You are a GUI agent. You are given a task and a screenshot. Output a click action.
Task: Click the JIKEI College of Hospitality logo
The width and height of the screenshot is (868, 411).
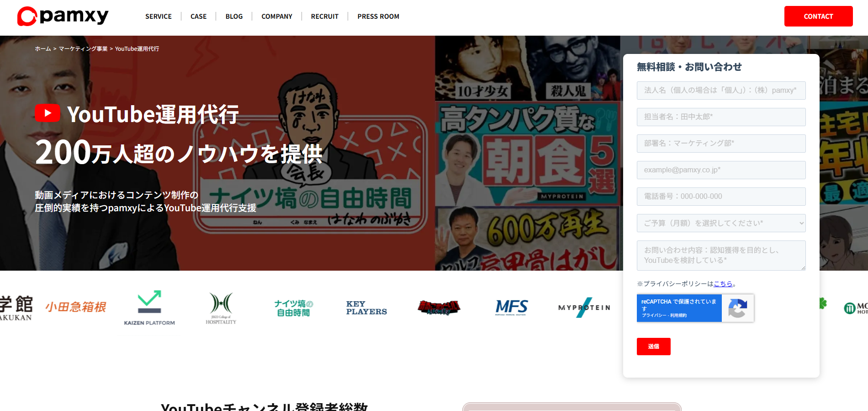click(221, 308)
